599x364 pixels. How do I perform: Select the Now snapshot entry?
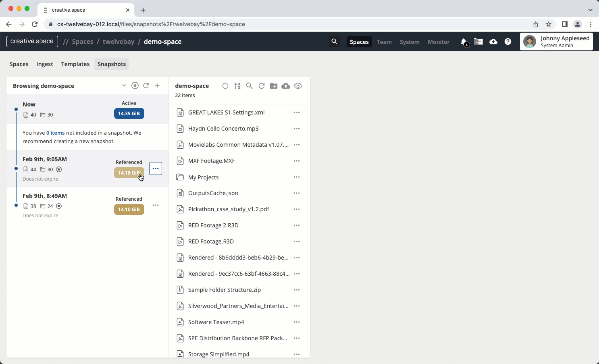point(87,109)
